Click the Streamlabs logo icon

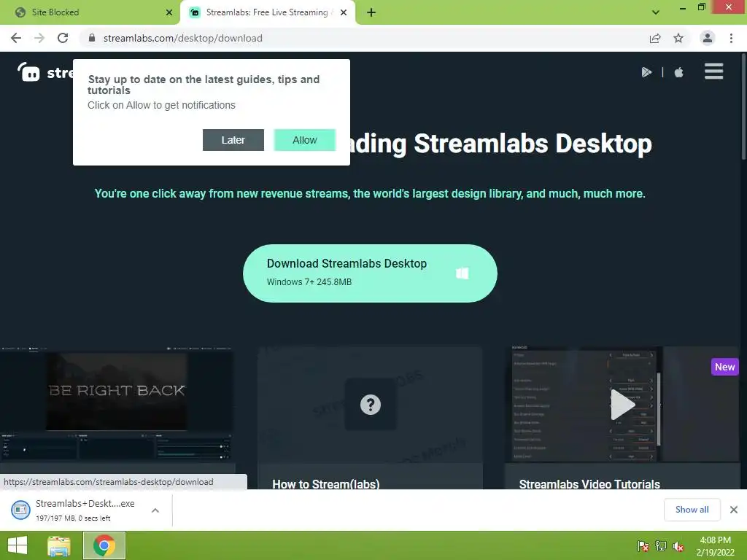click(28, 72)
